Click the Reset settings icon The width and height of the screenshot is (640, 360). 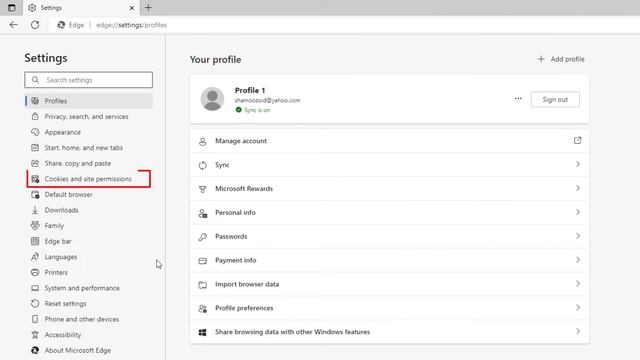[x=35, y=304]
